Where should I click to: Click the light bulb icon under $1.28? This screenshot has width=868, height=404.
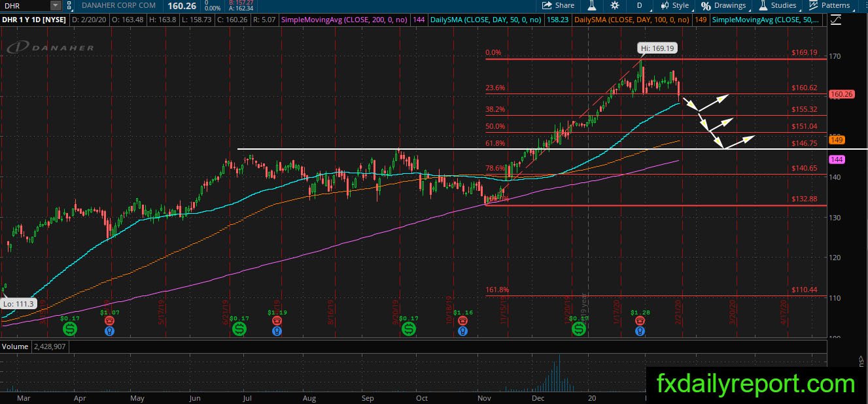pos(640,331)
